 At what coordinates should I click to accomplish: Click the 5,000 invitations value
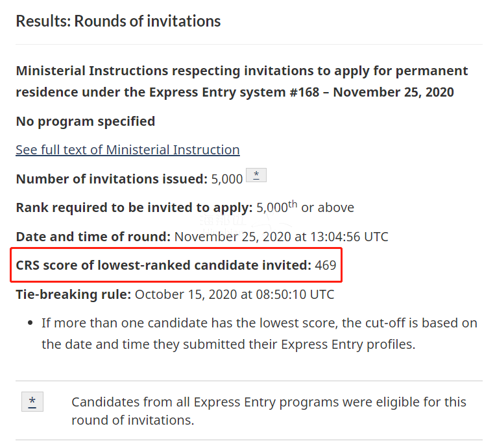coord(226,179)
